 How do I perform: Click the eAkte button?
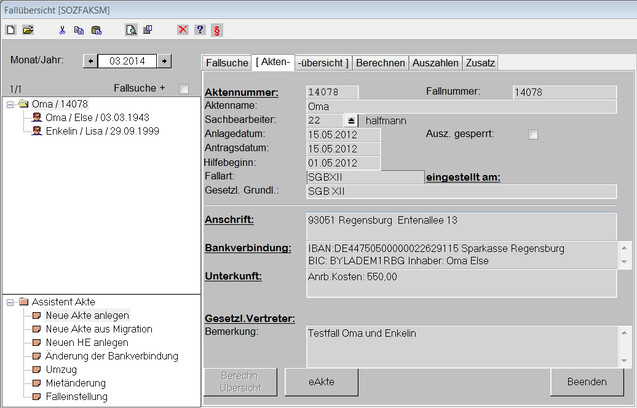click(x=320, y=382)
